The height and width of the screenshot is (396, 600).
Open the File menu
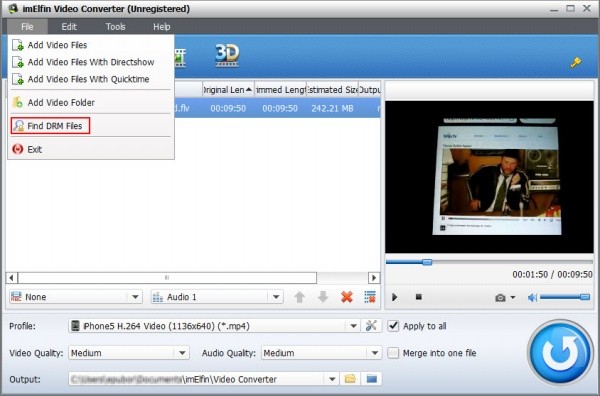point(27,27)
